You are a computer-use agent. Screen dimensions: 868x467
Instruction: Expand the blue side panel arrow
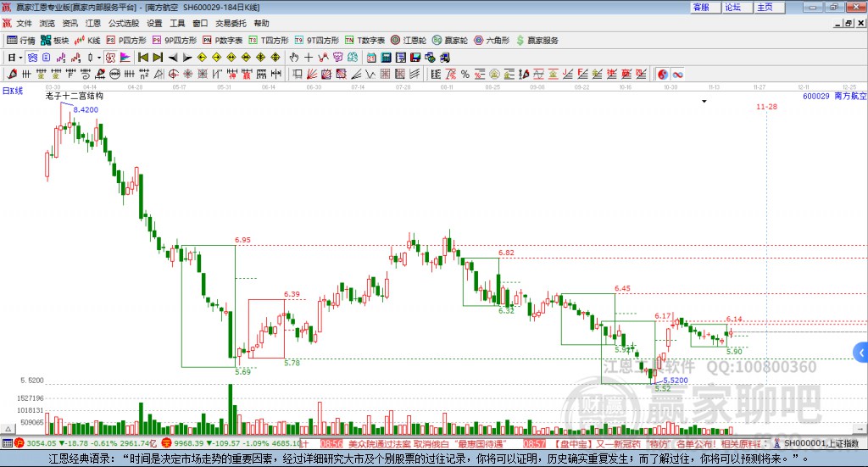pos(861,353)
